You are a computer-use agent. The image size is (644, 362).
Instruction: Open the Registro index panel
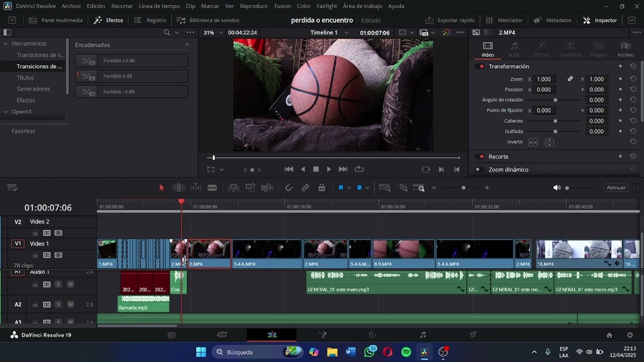(x=150, y=20)
